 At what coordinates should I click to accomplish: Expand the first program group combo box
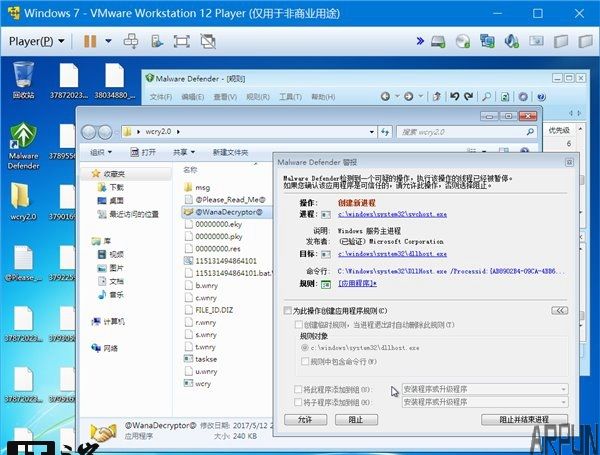[485, 388]
